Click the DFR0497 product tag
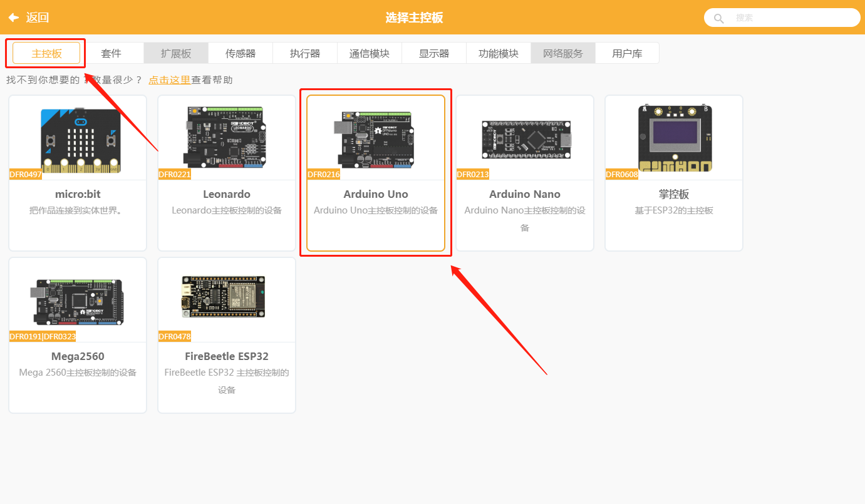Image resolution: width=865 pixels, height=504 pixels. [x=26, y=174]
